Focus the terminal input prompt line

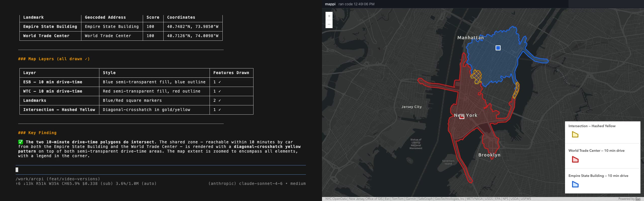pyautogui.click(x=161, y=170)
